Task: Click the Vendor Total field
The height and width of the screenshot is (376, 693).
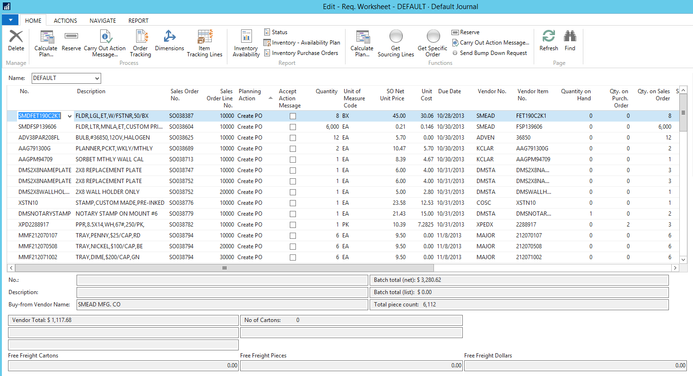Action: click(123, 320)
